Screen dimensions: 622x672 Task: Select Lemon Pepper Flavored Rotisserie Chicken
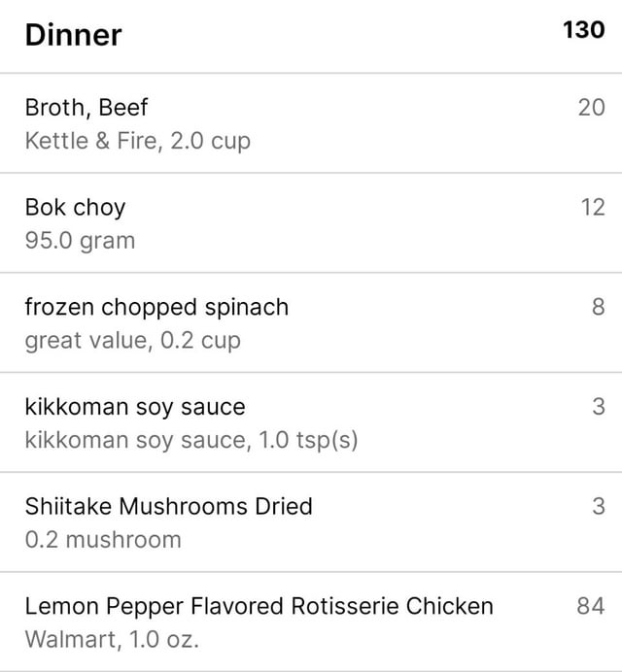(x=311, y=622)
